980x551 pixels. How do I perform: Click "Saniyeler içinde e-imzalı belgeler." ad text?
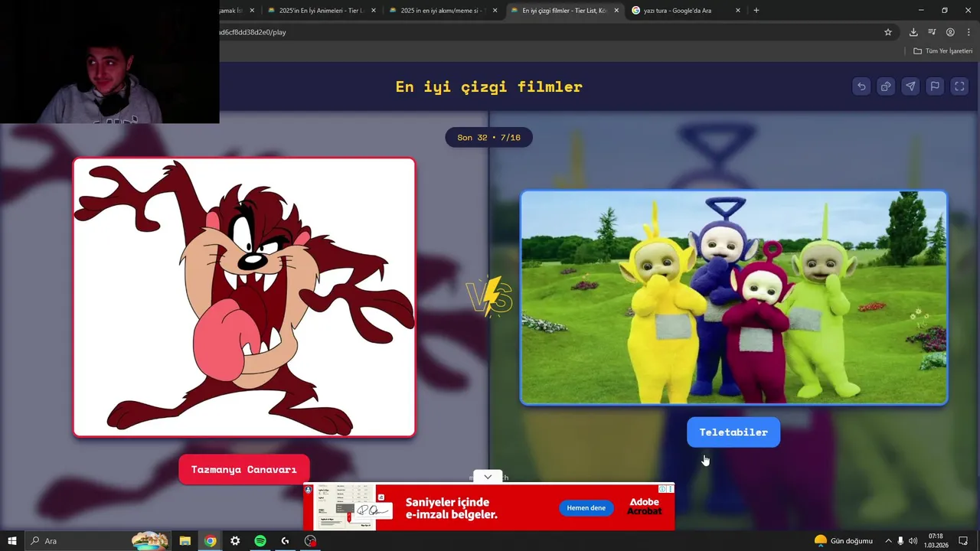452,508
